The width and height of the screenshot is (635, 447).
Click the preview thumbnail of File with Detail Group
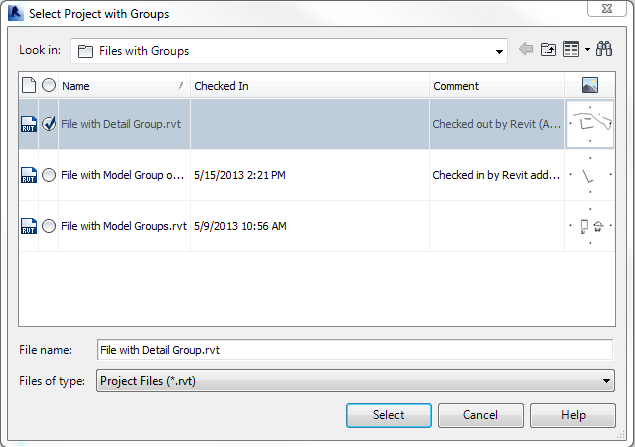pos(589,125)
